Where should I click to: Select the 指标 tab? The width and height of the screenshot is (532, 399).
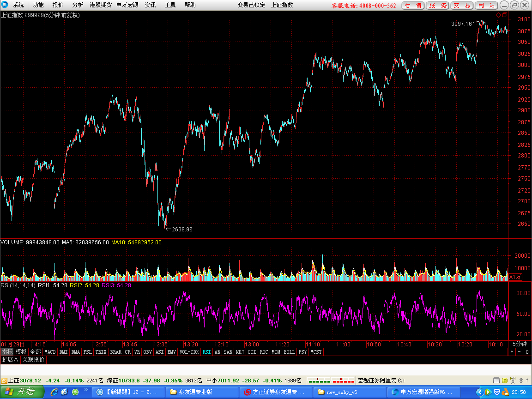7,352
